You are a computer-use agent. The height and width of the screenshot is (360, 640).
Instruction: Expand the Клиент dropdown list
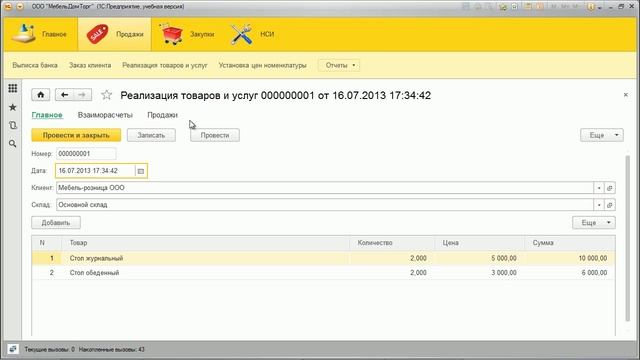(599, 188)
